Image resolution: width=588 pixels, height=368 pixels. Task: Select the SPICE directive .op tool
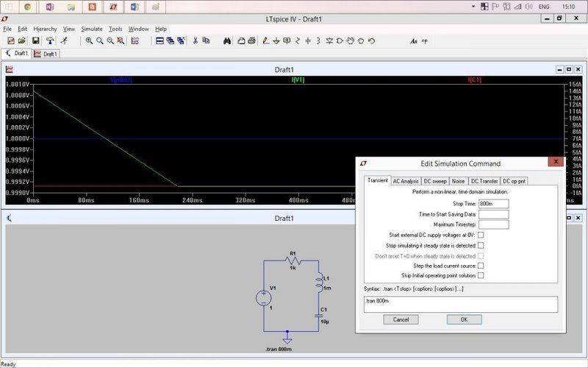[425, 41]
